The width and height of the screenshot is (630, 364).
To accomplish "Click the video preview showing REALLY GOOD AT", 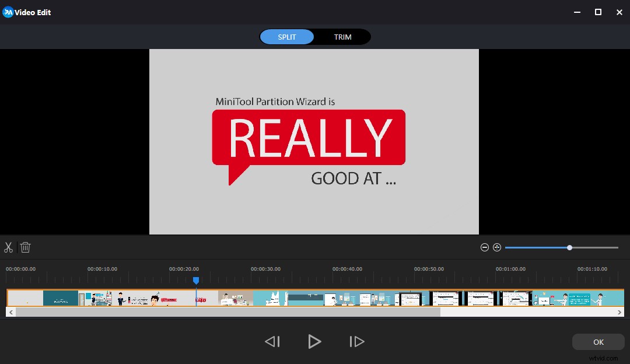I will pyautogui.click(x=314, y=141).
